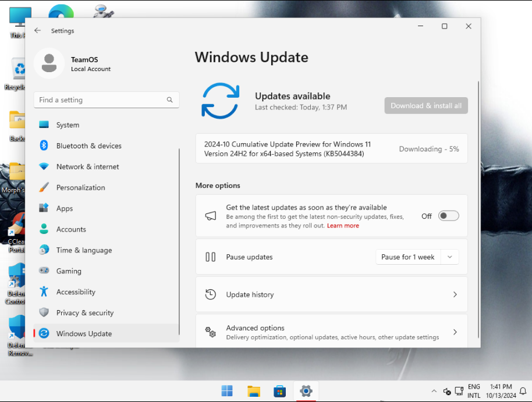
Task: Click the large sync arrows icon
Action: (x=221, y=101)
